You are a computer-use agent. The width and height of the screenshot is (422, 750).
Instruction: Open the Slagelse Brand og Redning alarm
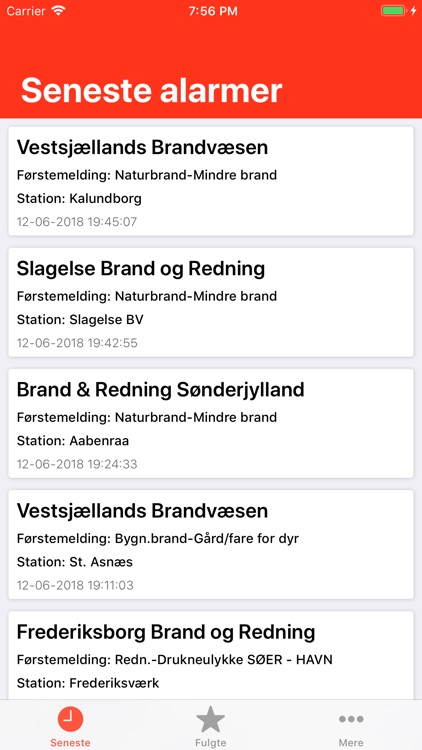211,302
